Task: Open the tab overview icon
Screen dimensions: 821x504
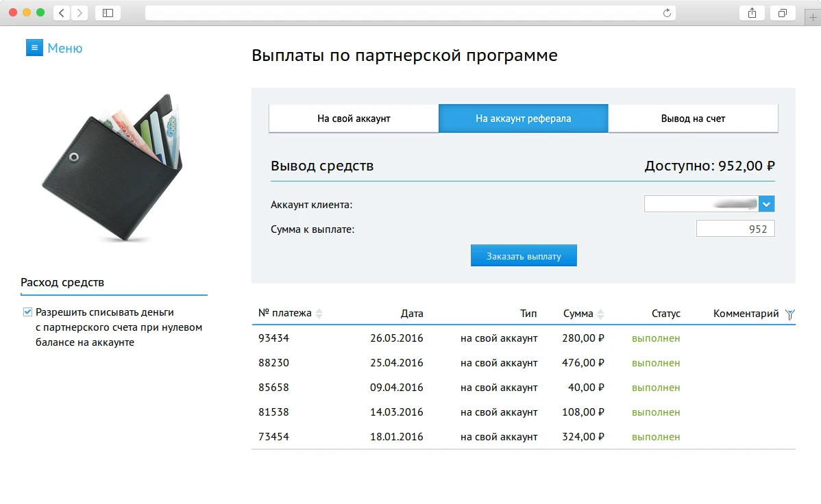Action: [782, 12]
